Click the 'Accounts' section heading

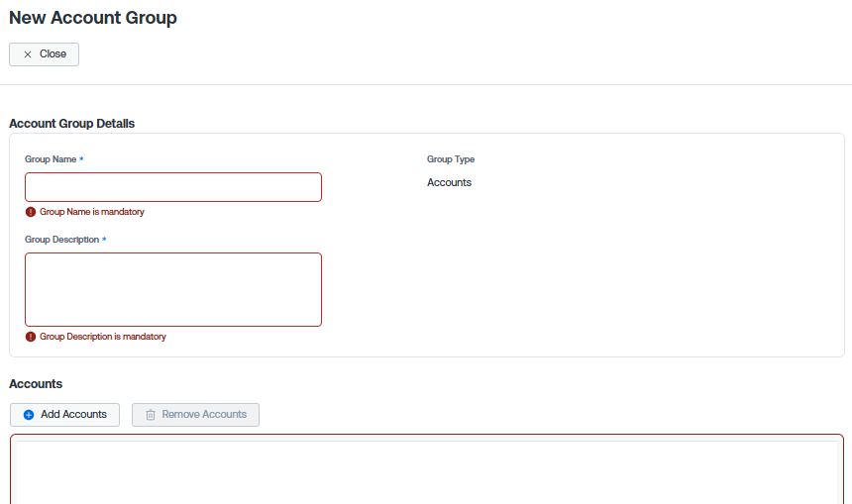[36, 384]
